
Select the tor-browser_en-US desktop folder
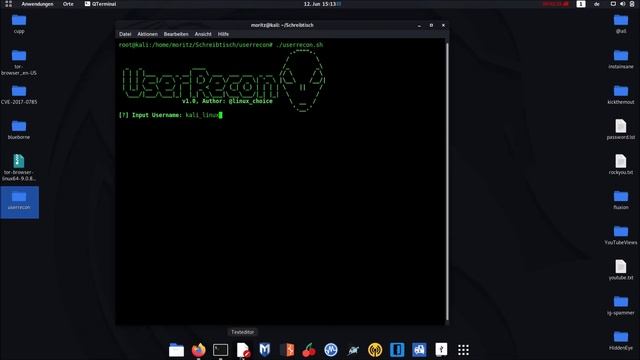point(19,62)
